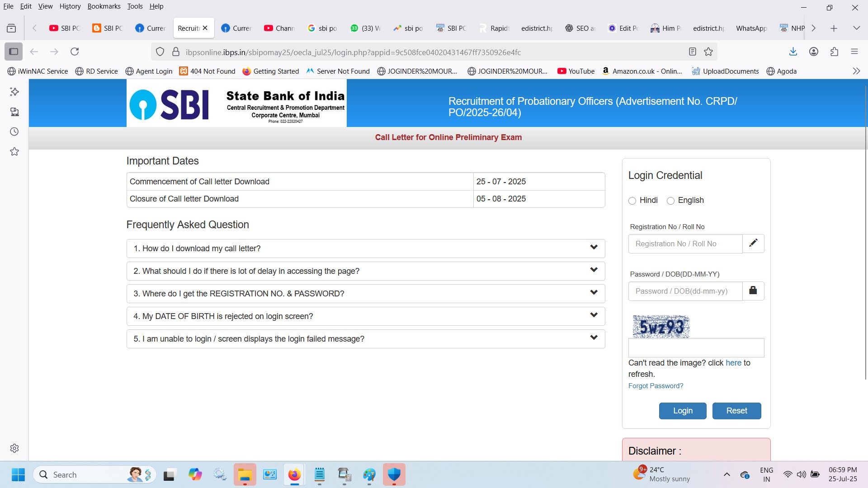Click 'here' link to refresh captcha
The height and width of the screenshot is (488, 868).
click(733, 363)
